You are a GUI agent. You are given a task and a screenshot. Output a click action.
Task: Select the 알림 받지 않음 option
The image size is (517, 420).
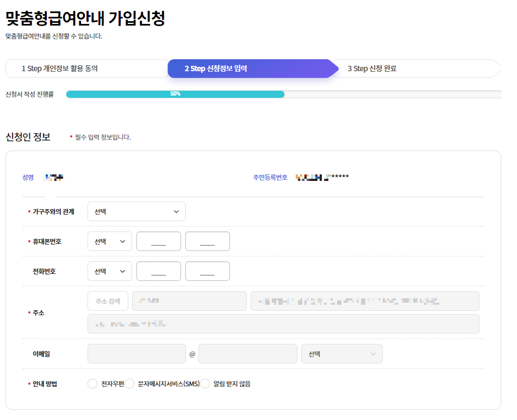point(205,383)
